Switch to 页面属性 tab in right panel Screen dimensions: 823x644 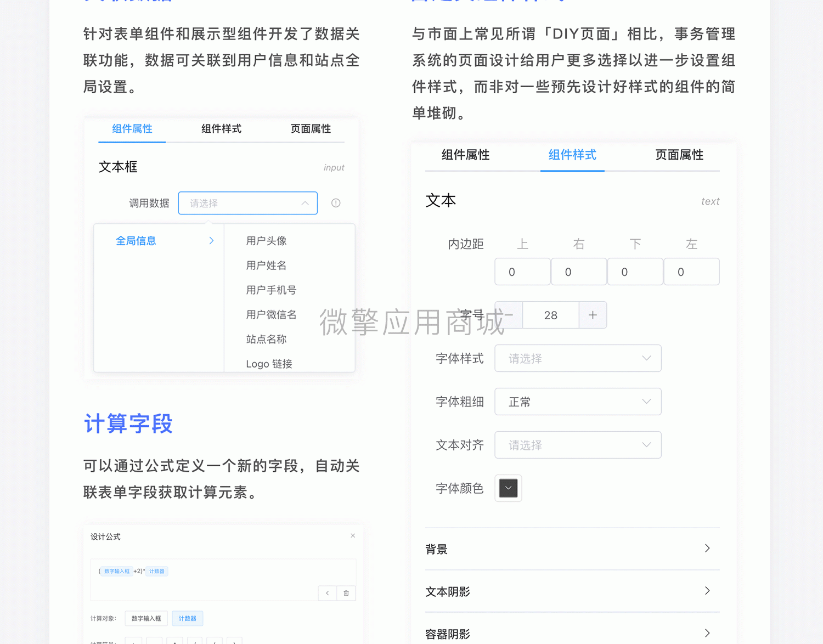(679, 155)
